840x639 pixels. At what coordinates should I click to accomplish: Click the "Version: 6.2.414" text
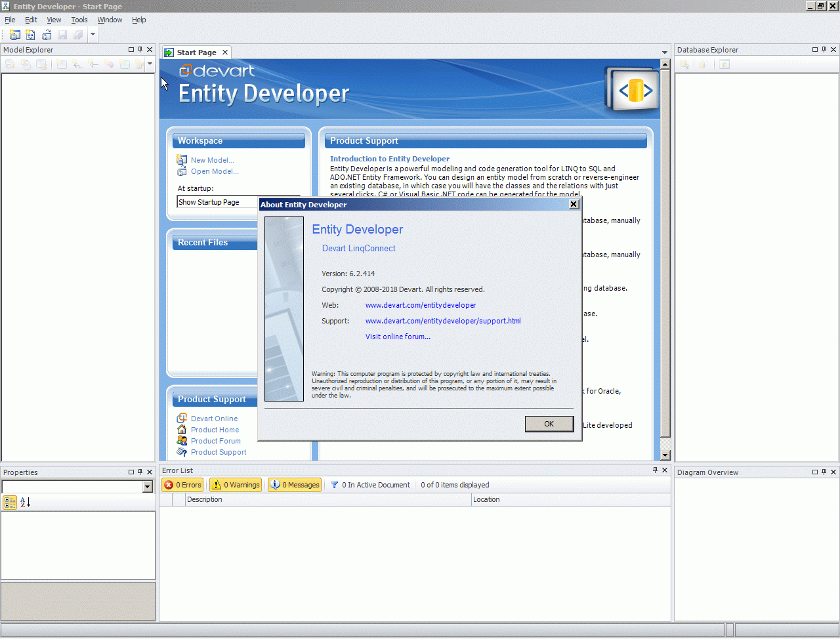pos(348,274)
